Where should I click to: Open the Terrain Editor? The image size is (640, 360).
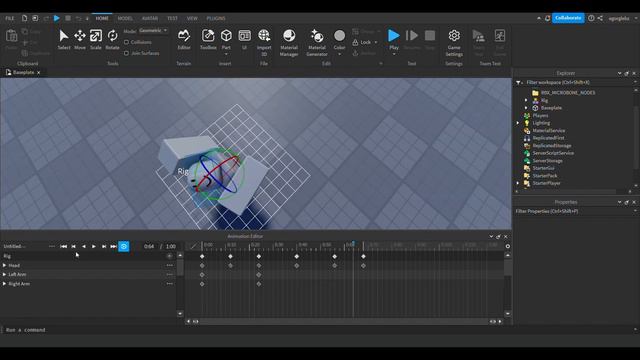(184, 40)
